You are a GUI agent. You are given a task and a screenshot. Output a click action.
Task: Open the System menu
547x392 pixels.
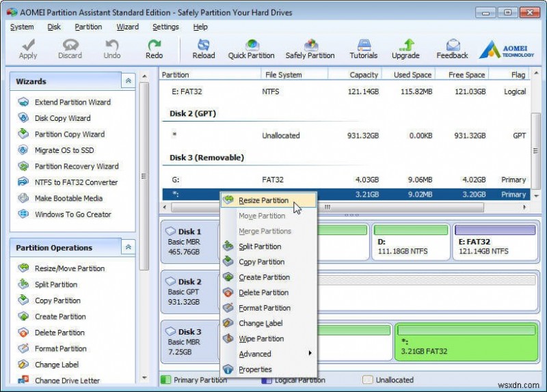(22, 27)
